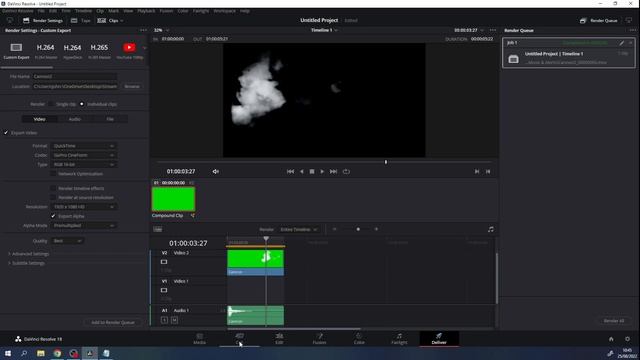Jump to first frame in viewer
640x360 pixels.
[290, 171]
